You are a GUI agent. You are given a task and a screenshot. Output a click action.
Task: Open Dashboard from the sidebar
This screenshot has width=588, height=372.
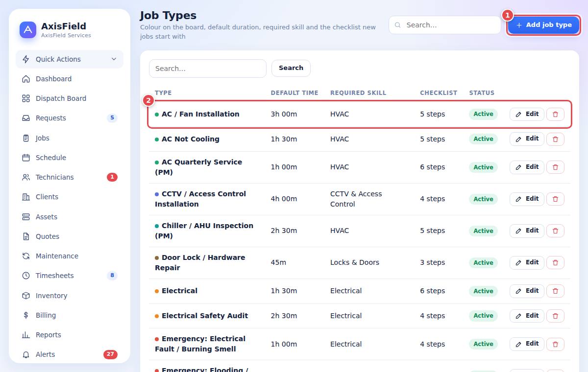pyautogui.click(x=70, y=79)
